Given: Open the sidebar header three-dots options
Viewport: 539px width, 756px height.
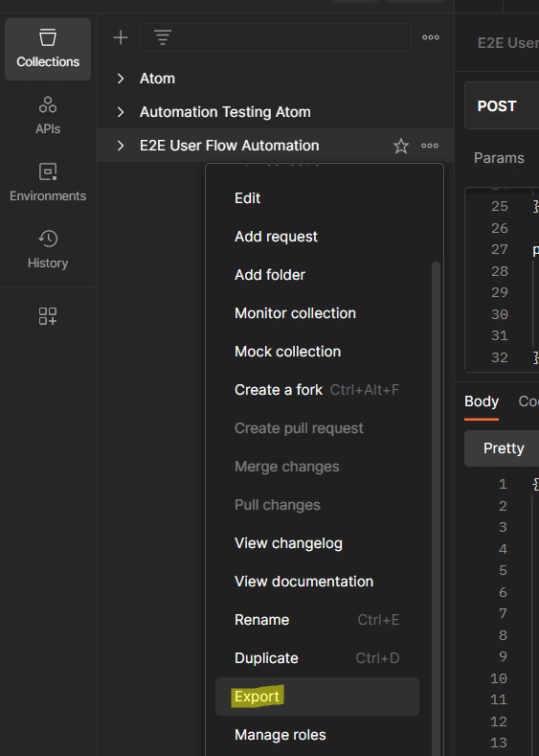Looking at the screenshot, I should click(x=430, y=37).
